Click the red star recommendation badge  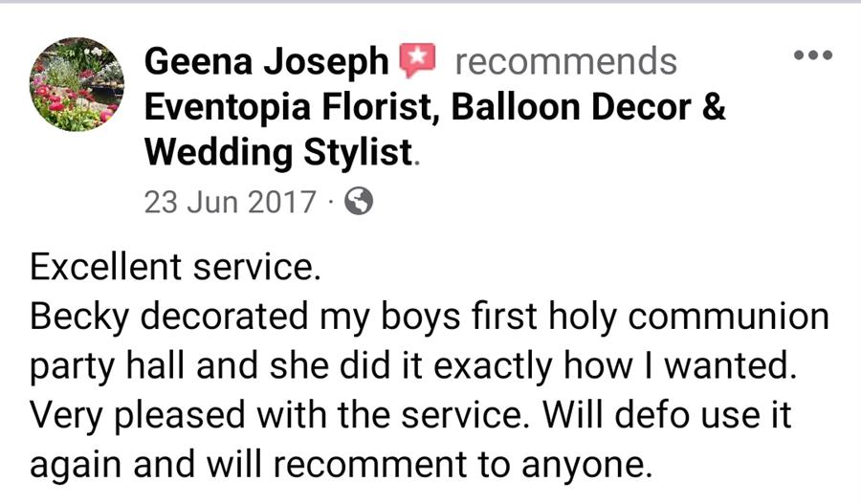pos(417,60)
